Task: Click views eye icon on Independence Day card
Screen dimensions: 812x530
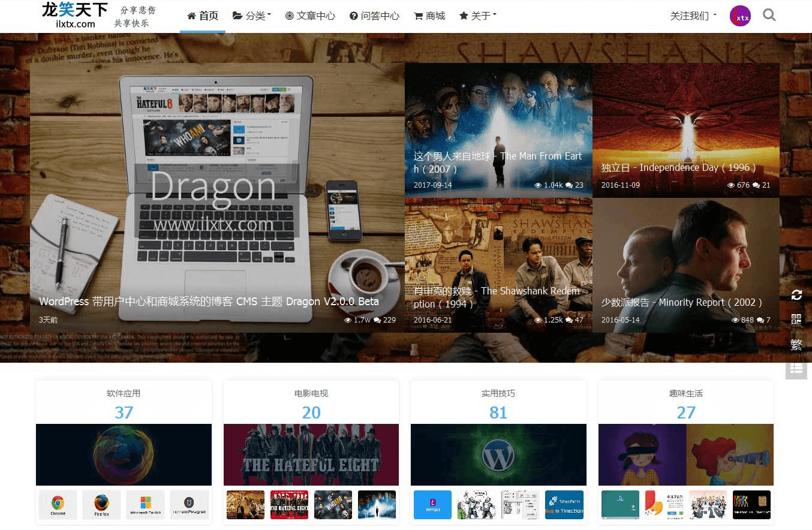Action: 731,185
